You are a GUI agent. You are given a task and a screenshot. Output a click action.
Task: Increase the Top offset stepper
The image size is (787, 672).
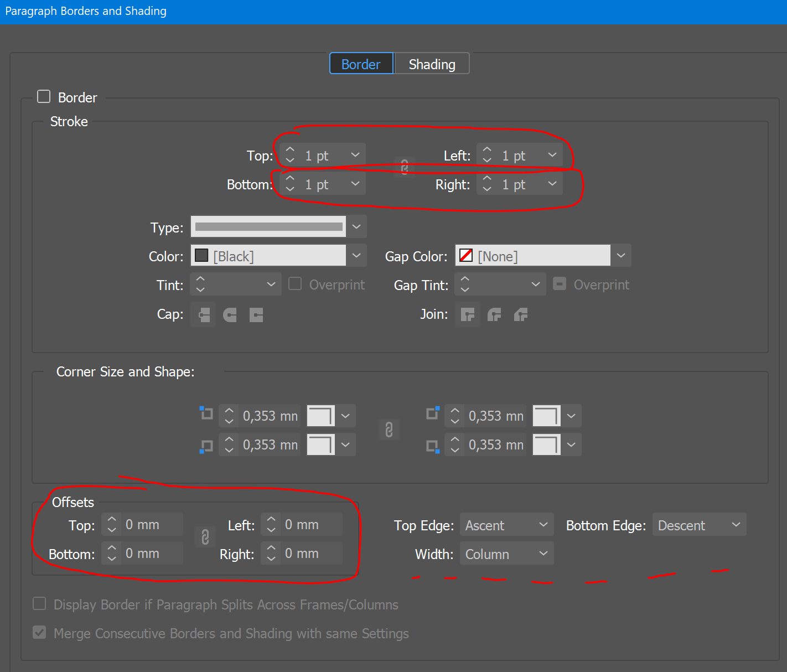[112, 519]
